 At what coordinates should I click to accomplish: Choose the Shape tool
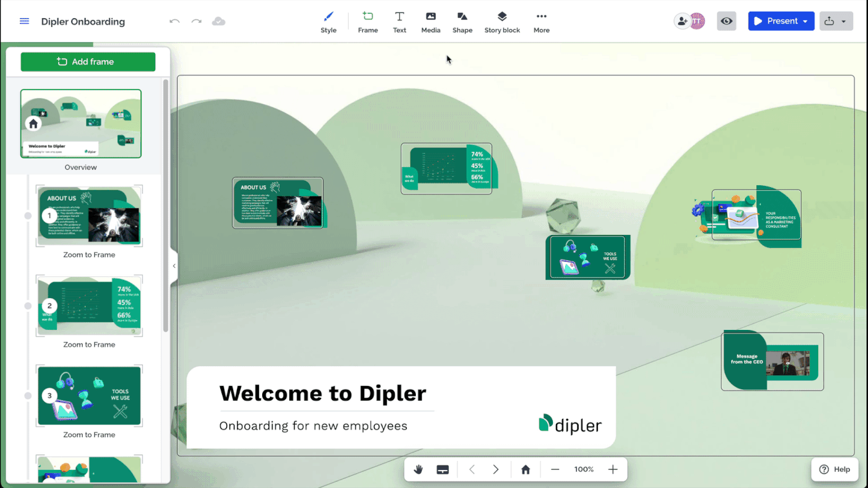pos(462,22)
